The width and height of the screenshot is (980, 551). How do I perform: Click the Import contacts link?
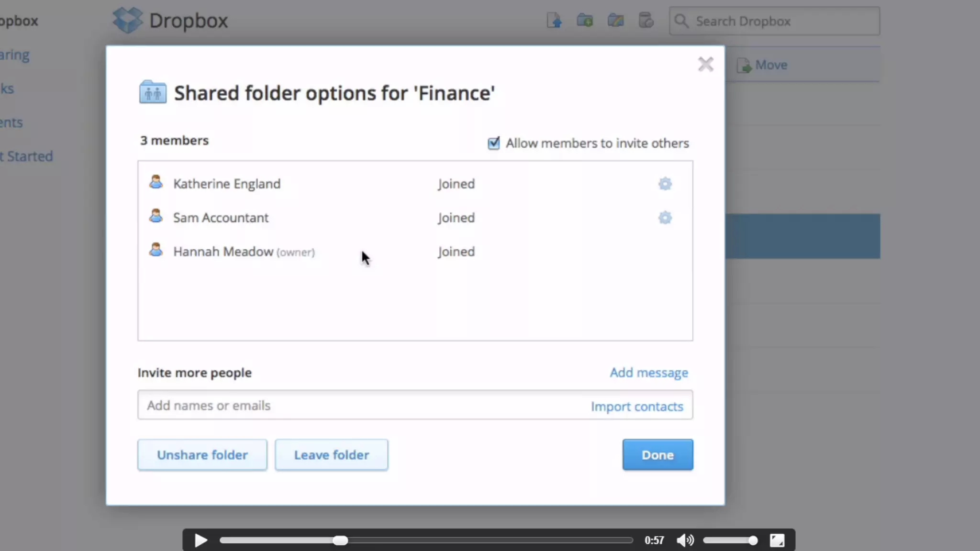[x=636, y=407]
